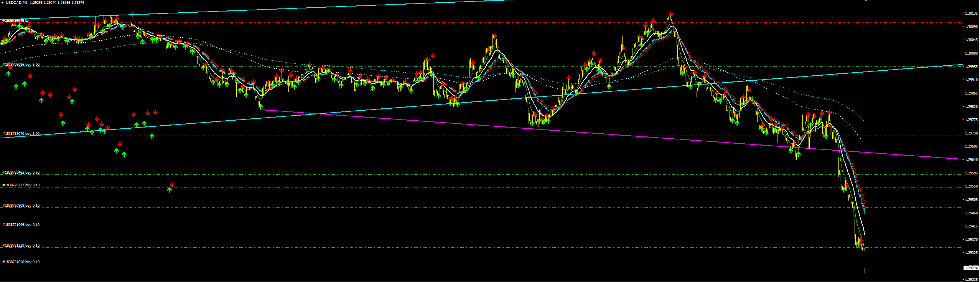980x282 pixels.
Task: Click price scale value 1.29910
Action: (x=971, y=80)
